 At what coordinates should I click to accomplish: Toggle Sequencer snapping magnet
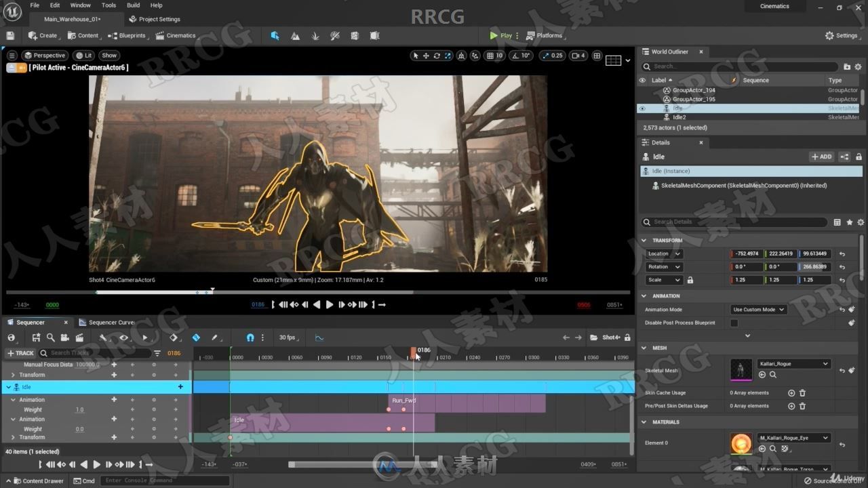pyautogui.click(x=250, y=338)
